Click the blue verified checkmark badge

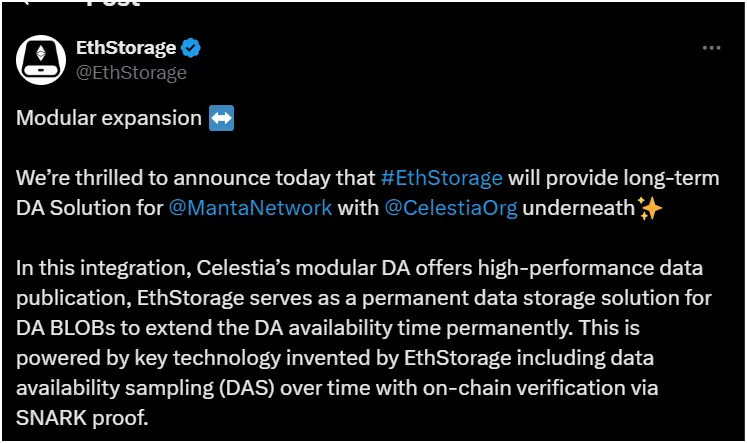(x=191, y=48)
